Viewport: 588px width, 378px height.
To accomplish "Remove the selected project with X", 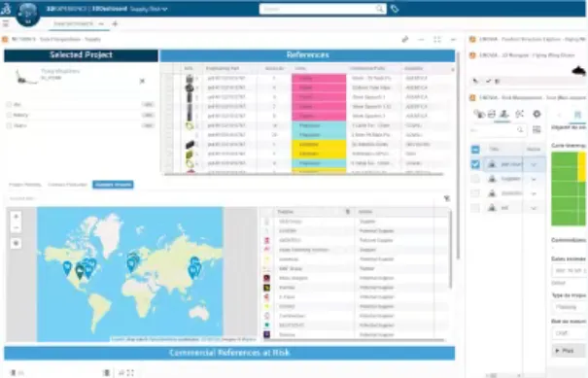I will pyautogui.click(x=142, y=81).
